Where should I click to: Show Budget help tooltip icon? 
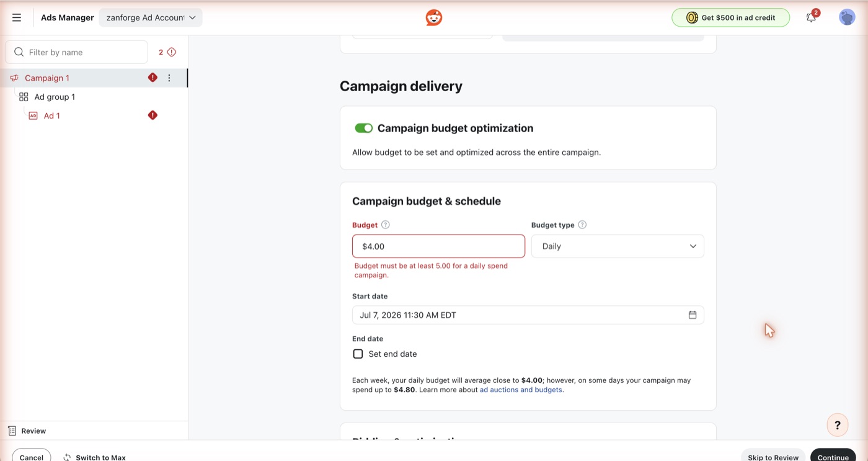tap(385, 225)
